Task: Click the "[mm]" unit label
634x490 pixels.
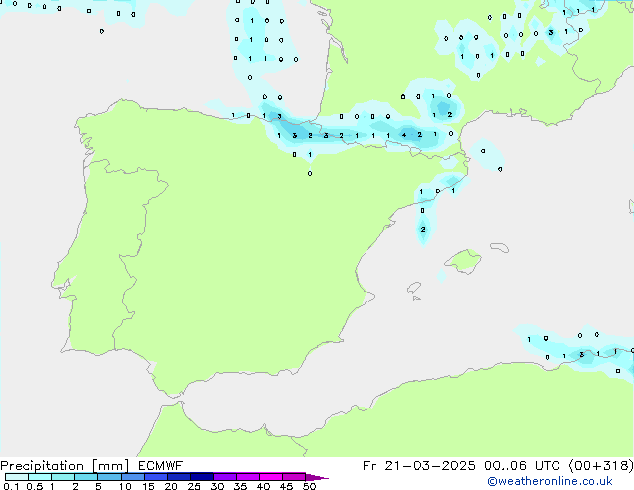Action: pyautogui.click(x=110, y=466)
